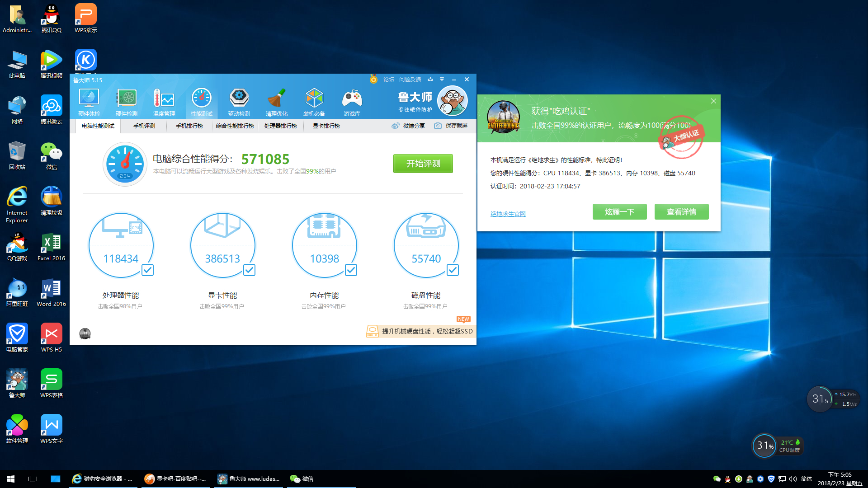Click the 绝地求生官网 link
The image size is (868, 488).
(x=508, y=214)
